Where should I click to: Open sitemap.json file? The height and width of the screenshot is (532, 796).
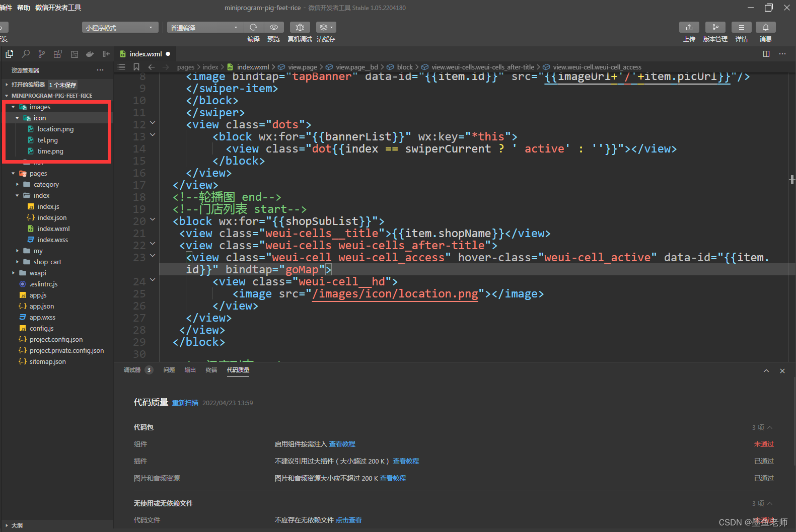47,361
